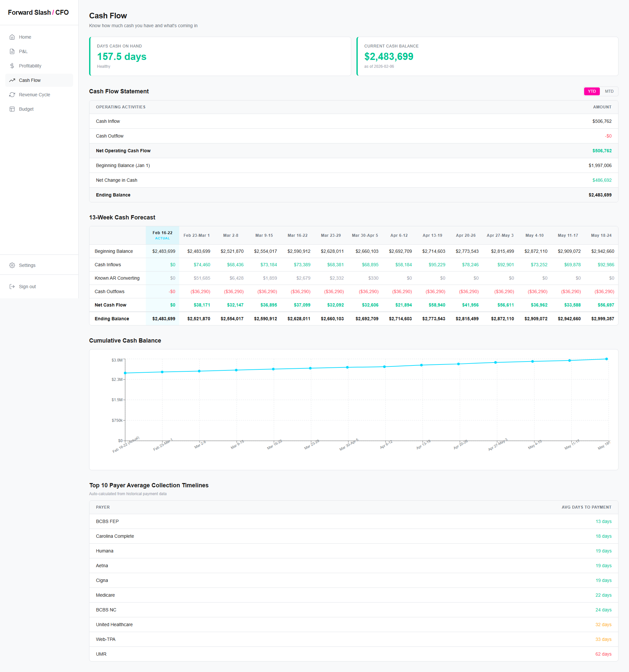This screenshot has width=629, height=672.
Task: Click the Net Operating Cash Flow row
Action: (354, 151)
